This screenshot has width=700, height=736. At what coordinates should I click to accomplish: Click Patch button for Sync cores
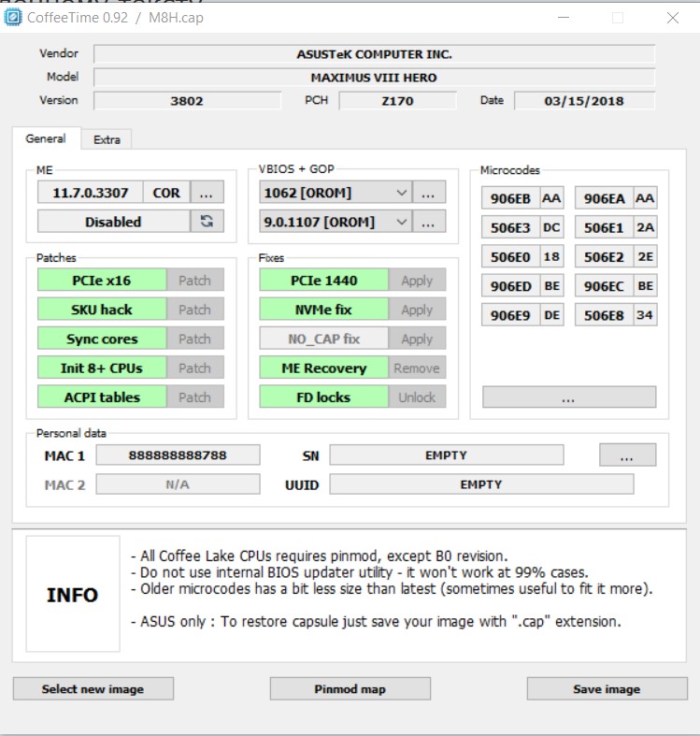tap(194, 339)
